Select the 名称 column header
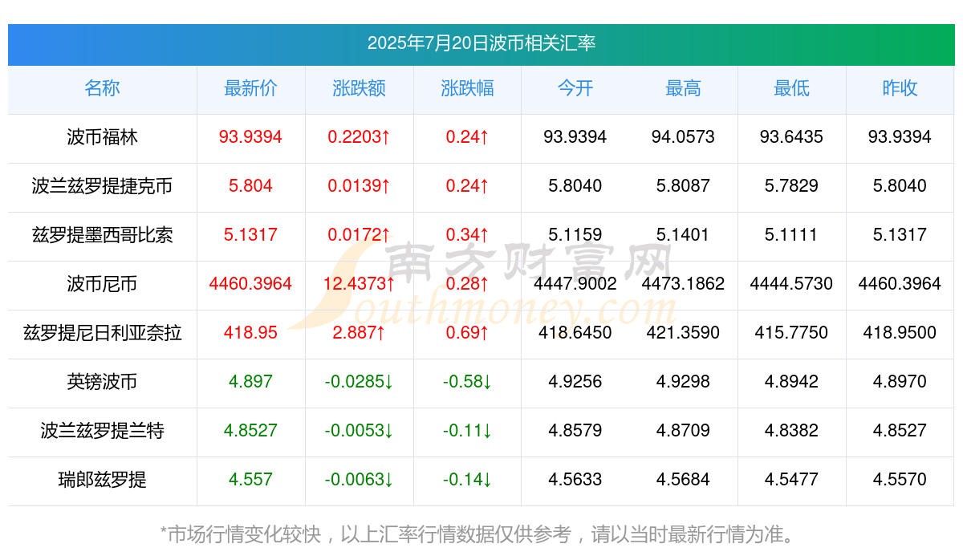The height and width of the screenshot is (560, 963). click(102, 88)
